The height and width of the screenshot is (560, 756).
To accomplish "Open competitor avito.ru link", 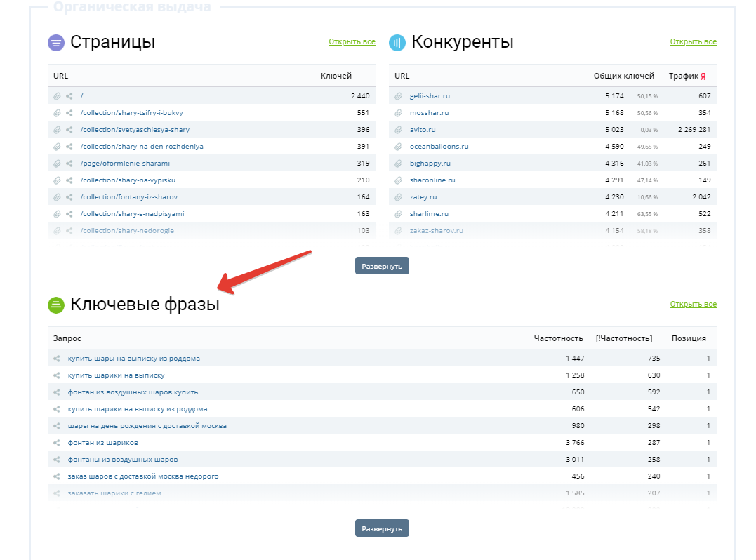I will 423,130.
